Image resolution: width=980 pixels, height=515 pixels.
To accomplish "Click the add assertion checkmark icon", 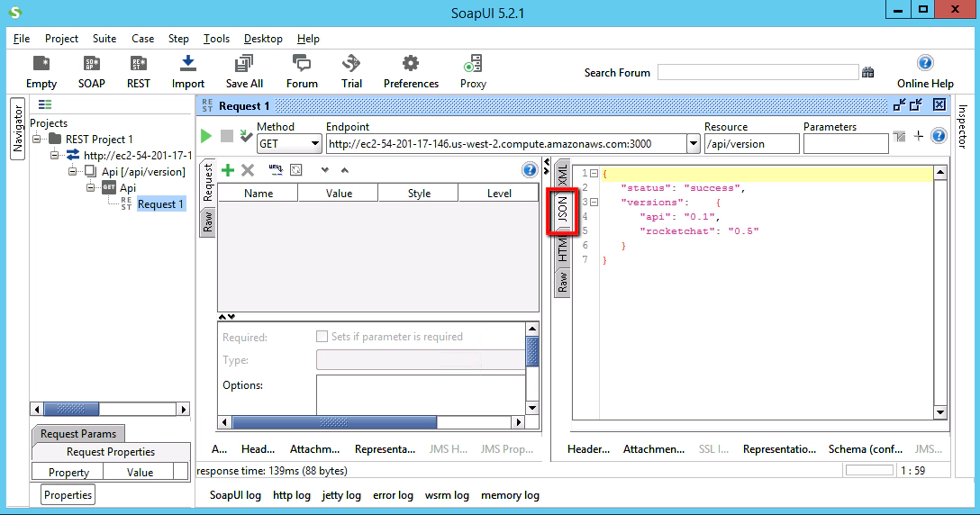I will point(246,136).
